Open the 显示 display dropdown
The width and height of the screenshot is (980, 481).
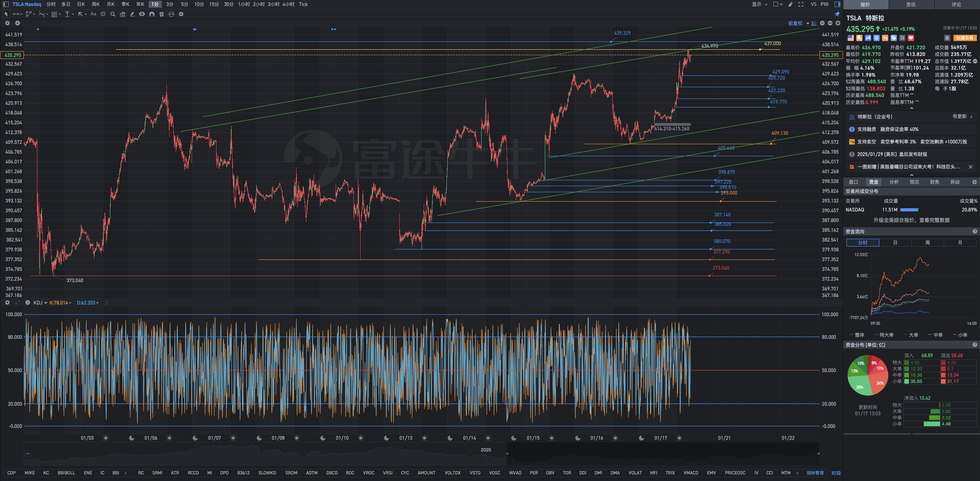coord(760,4)
